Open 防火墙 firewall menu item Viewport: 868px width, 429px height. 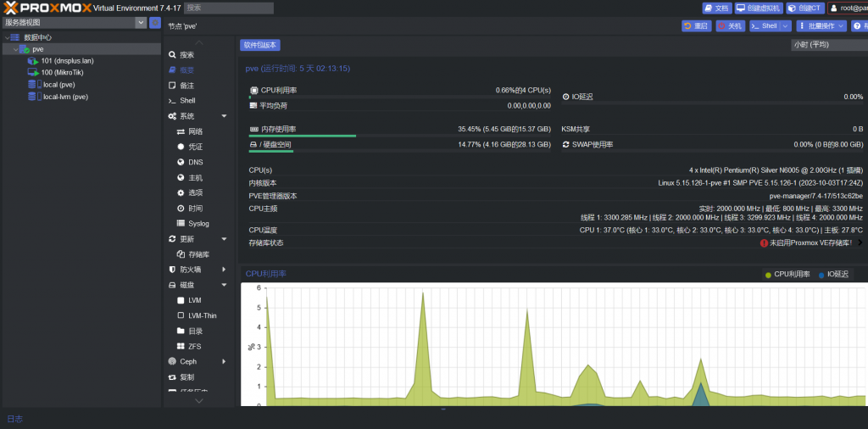[x=190, y=270]
